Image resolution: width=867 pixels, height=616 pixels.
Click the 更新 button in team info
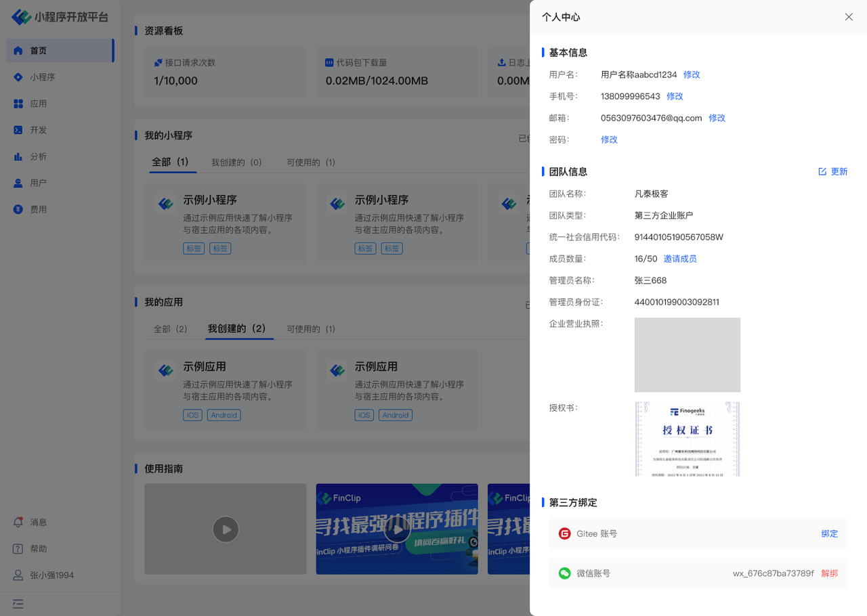pyautogui.click(x=833, y=172)
